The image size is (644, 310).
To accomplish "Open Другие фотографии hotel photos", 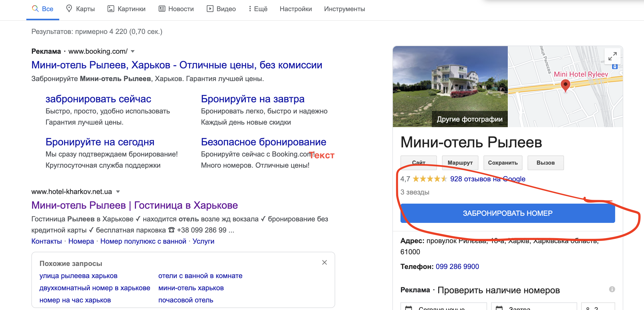I will point(470,119).
